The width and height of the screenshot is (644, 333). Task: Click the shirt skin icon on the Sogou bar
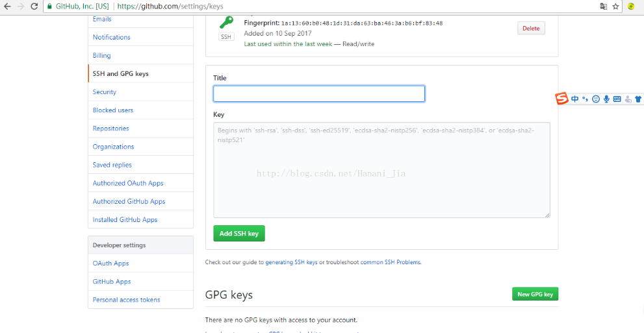coord(638,99)
